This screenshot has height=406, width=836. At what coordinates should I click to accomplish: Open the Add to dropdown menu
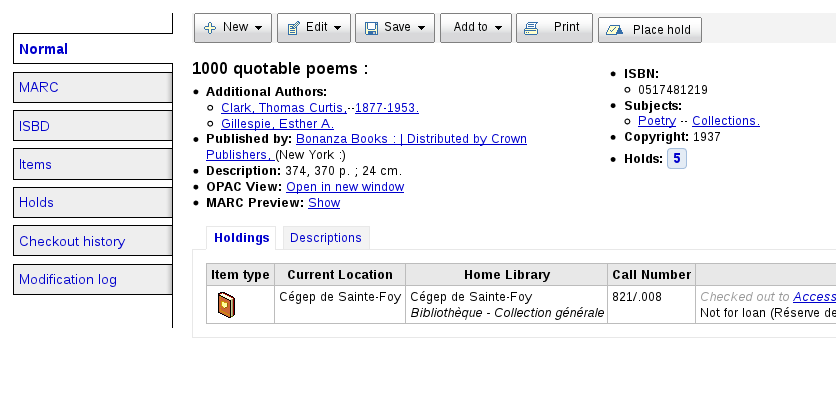pos(476,28)
